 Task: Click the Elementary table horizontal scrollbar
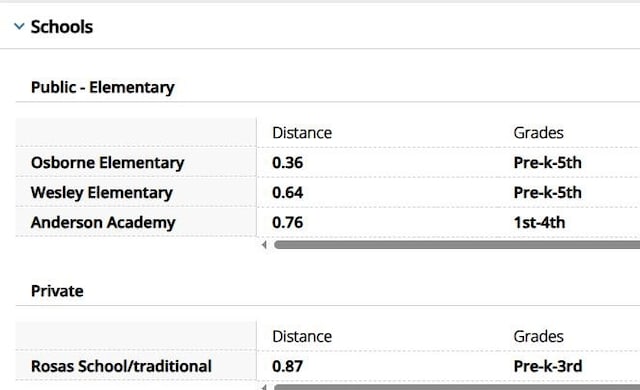(457, 245)
